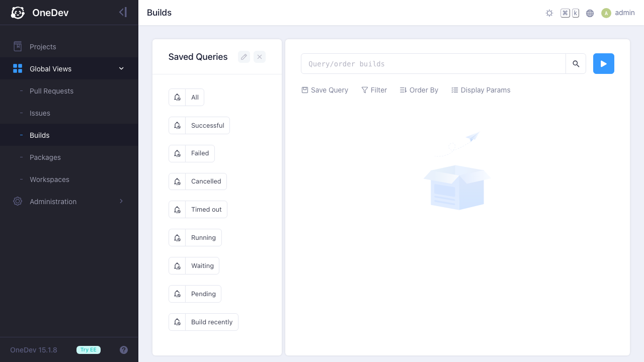This screenshot has width=644, height=362.
Task: Toggle notification bell for Failed query
Action: pos(177,154)
